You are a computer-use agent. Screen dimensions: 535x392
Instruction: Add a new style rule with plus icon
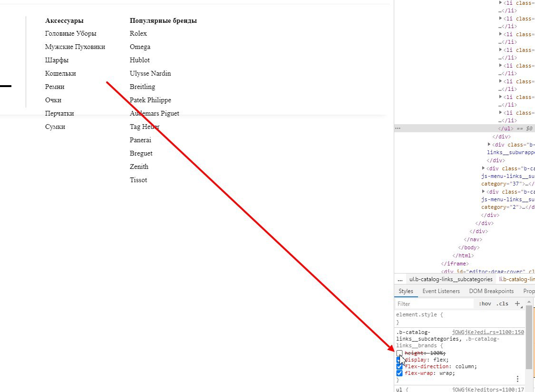517,304
